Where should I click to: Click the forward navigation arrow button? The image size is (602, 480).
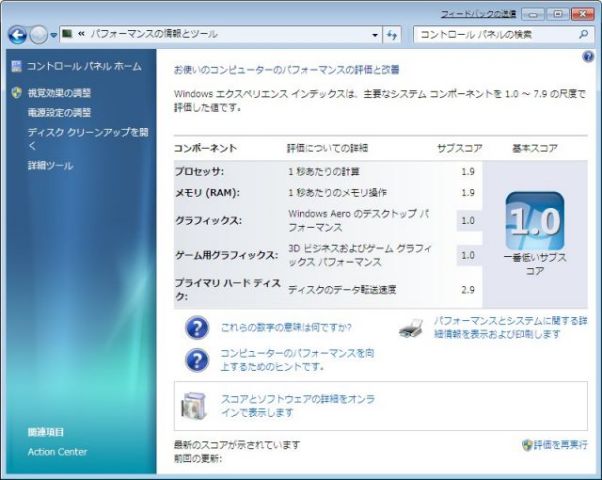tap(38, 35)
